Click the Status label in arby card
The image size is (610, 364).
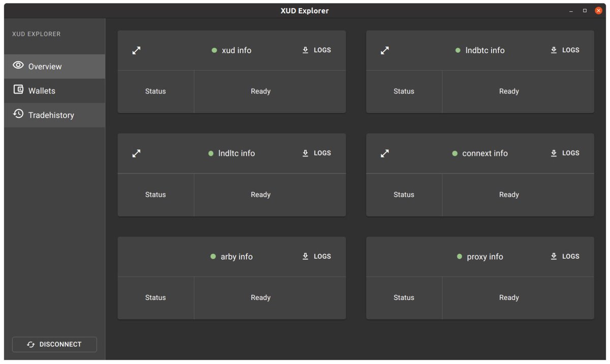[x=156, y=298]
